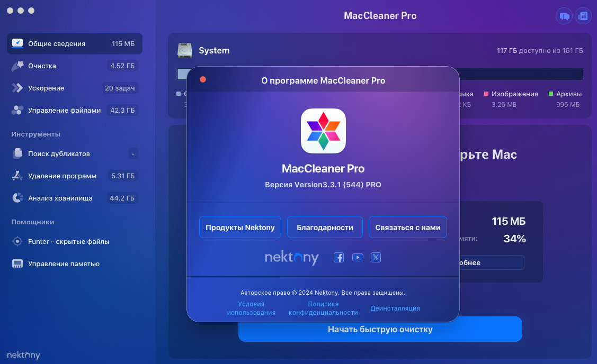Close the About MacCleaner Pro dialog
The width and height of the screenshot is (597, 364).
coord(203,80)
